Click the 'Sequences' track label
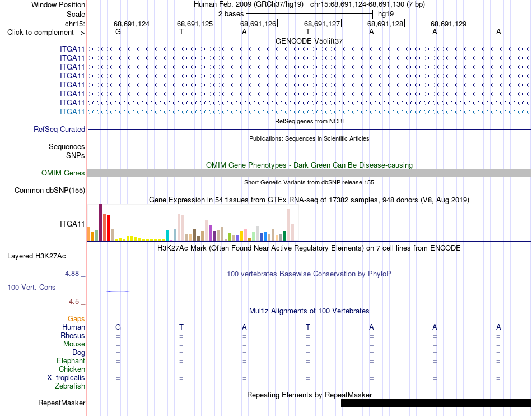This screenshot has height=416, width=532. [67, 147]
